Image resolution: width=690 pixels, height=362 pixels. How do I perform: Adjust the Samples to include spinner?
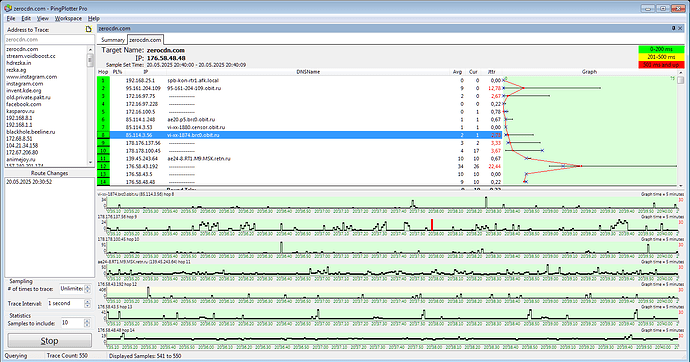click(x=87, y=323)
